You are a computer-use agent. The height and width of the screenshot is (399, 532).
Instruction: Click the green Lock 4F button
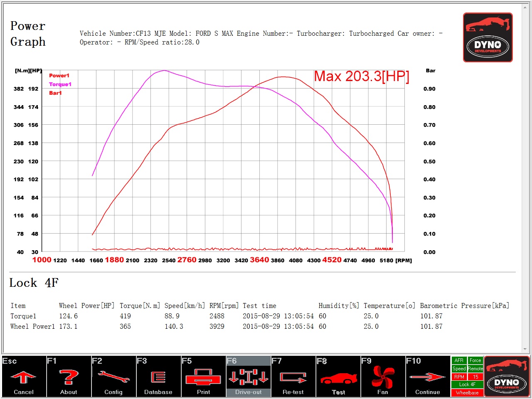tap(467, 384)
